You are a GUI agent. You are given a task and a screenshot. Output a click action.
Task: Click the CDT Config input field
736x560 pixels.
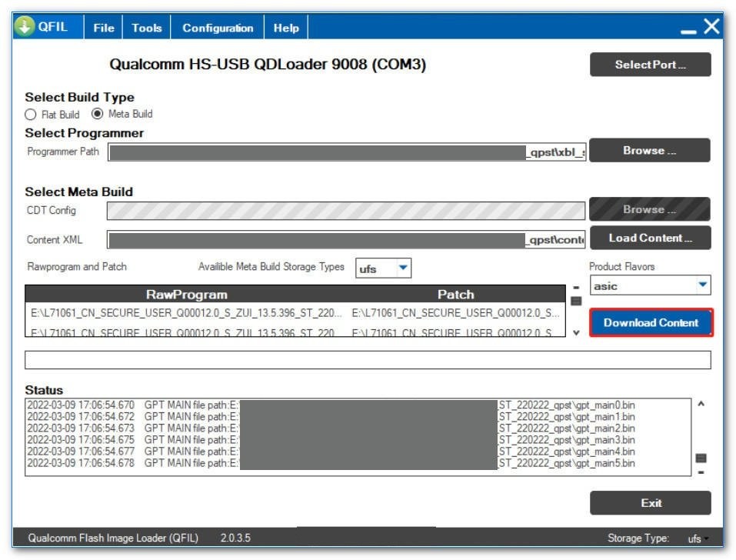(346, 211)
